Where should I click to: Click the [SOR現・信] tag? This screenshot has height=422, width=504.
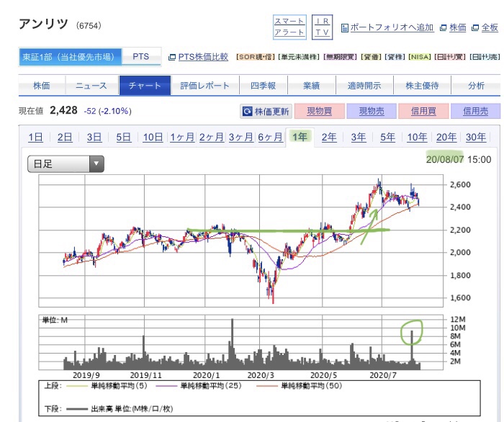click(256, 57)
